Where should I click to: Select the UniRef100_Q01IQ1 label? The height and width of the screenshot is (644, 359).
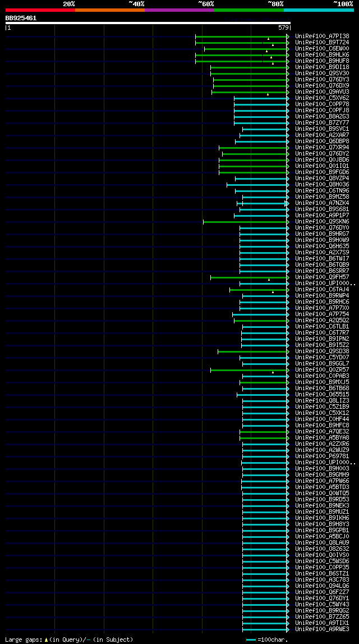click(322, 166)
